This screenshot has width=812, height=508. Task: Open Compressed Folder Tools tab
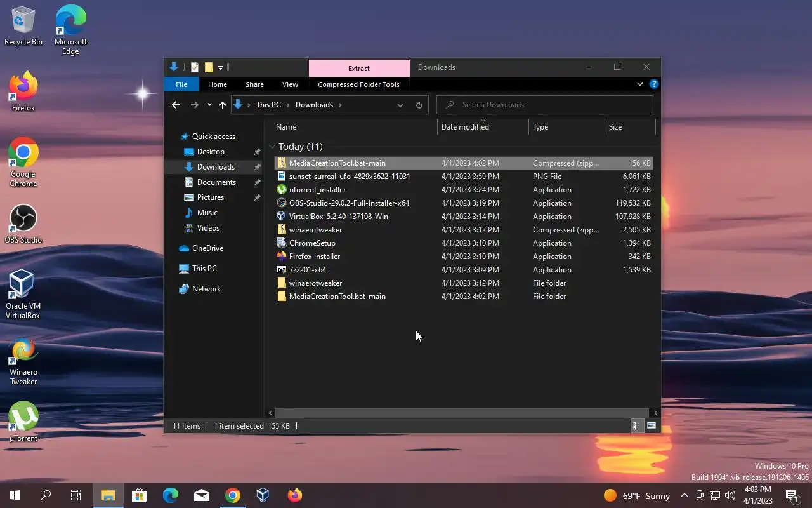(358, 84)
